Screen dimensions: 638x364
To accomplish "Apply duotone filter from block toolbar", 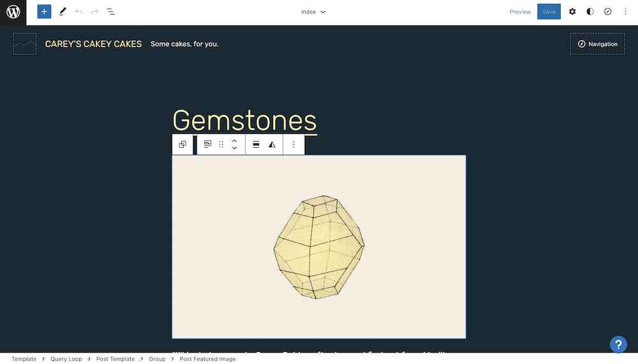I will [272, 145].
